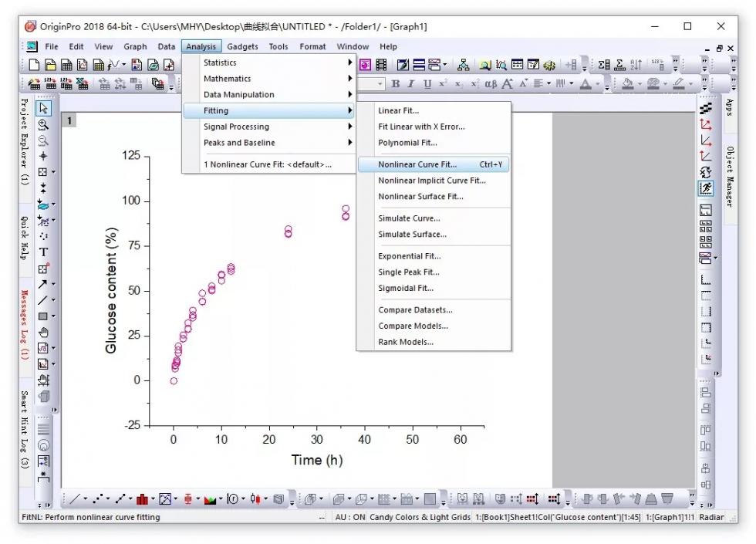Open the Format menu
The width and height of the screenshot is (756, 544).
312,46
